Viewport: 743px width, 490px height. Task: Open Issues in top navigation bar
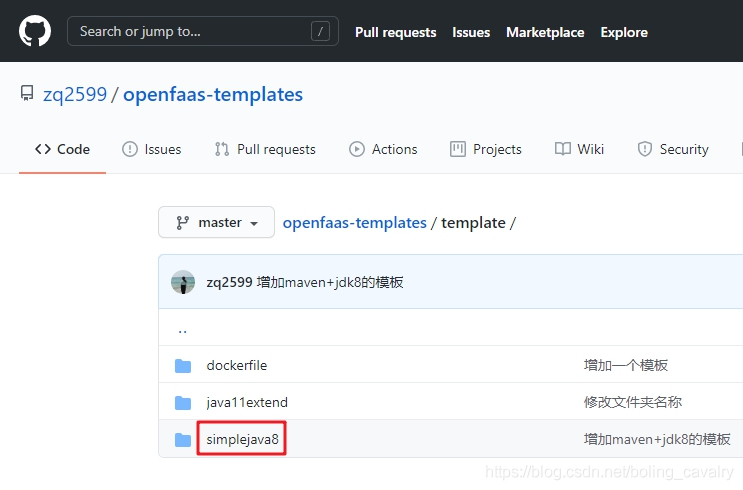coord(471,32)
